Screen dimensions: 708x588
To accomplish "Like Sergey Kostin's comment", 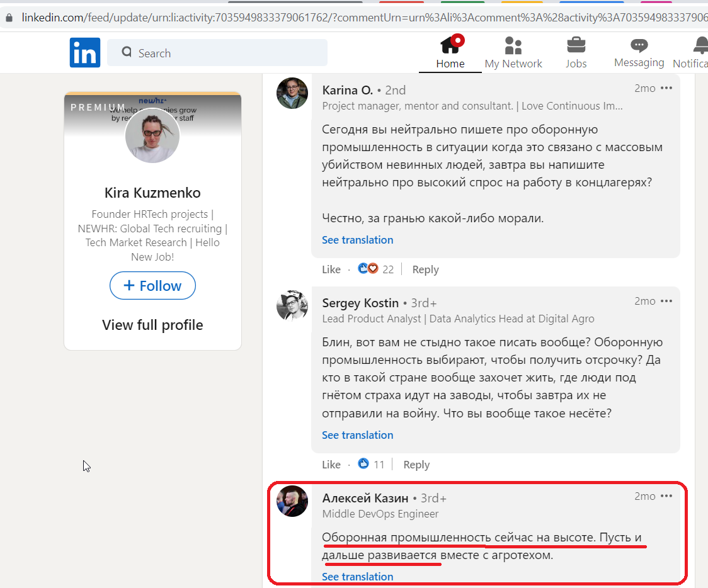I will coord(331,465).
